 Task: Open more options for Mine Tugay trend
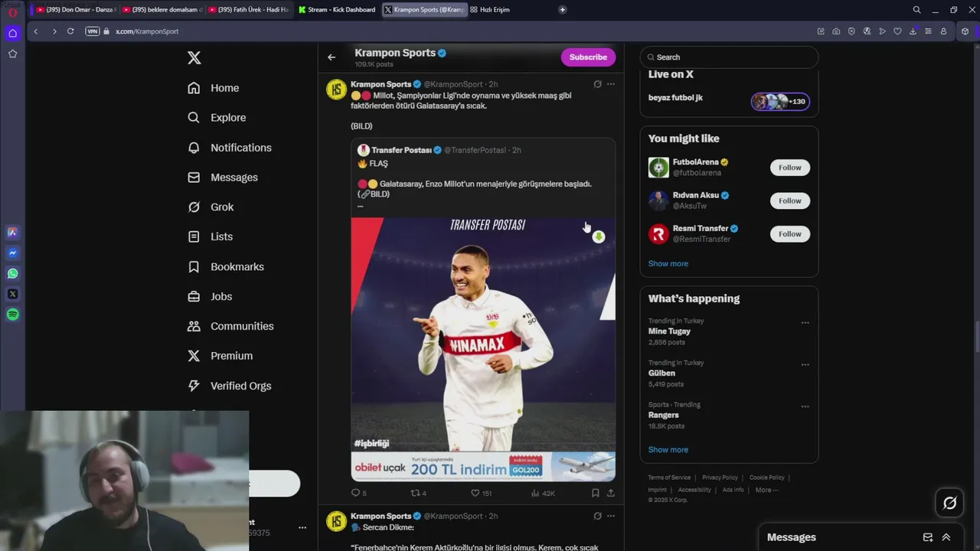pos(805,323)
